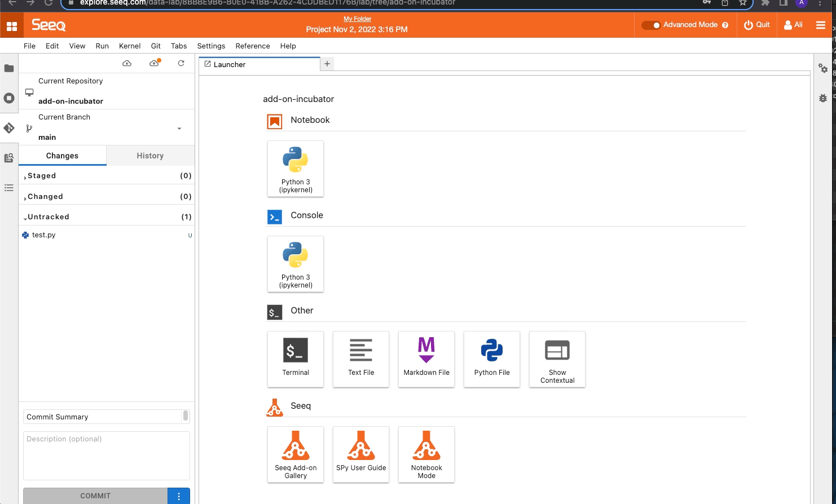Open the Kernel menu
This screenshot has width=836, height=504.
tap(130, 46)
